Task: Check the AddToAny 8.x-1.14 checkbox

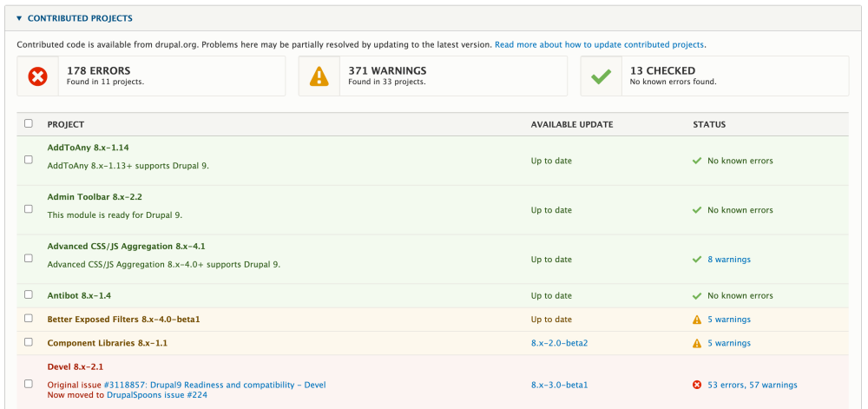Action: (29, 160)
